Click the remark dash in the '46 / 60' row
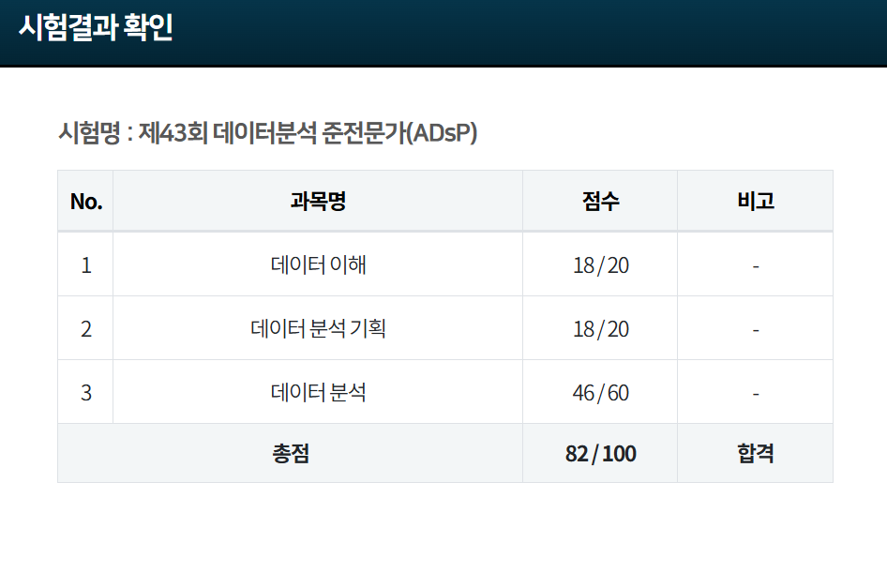Viewport: 887px width, 588px height. click(x=756, y=394)
